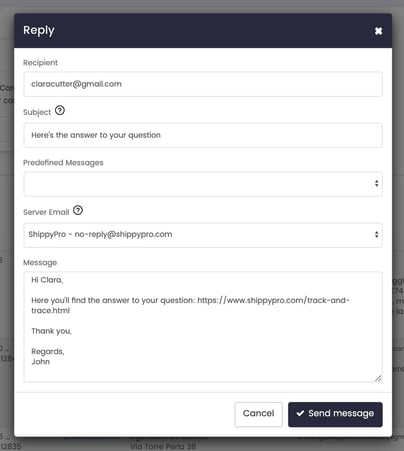
Task: Place cursor in the Message text area
Action: 203,327
